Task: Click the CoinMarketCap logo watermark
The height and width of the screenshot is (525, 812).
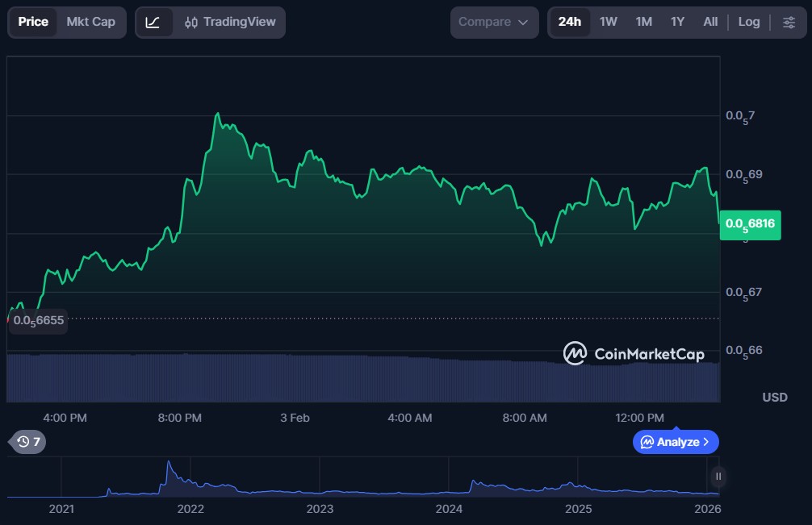Action: point(634,353)
